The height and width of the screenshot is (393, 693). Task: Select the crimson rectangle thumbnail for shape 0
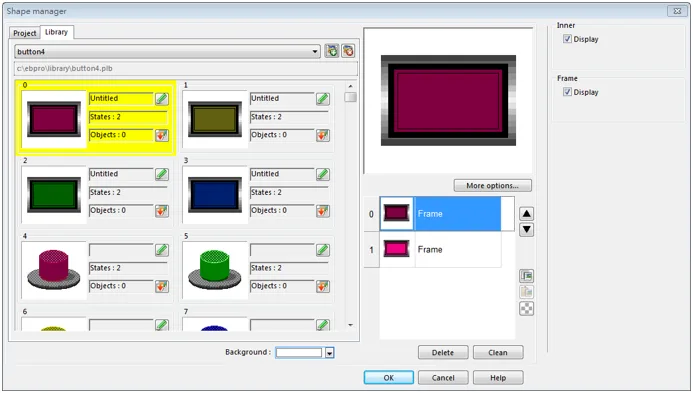pyautogui.click(x=54, y=119)
